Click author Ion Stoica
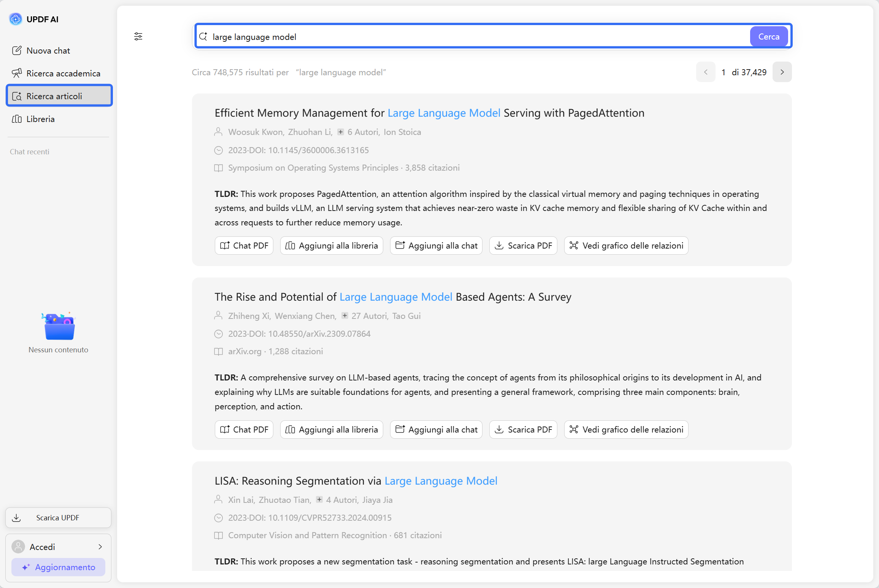The image size is (879, 588). (402, 132)
